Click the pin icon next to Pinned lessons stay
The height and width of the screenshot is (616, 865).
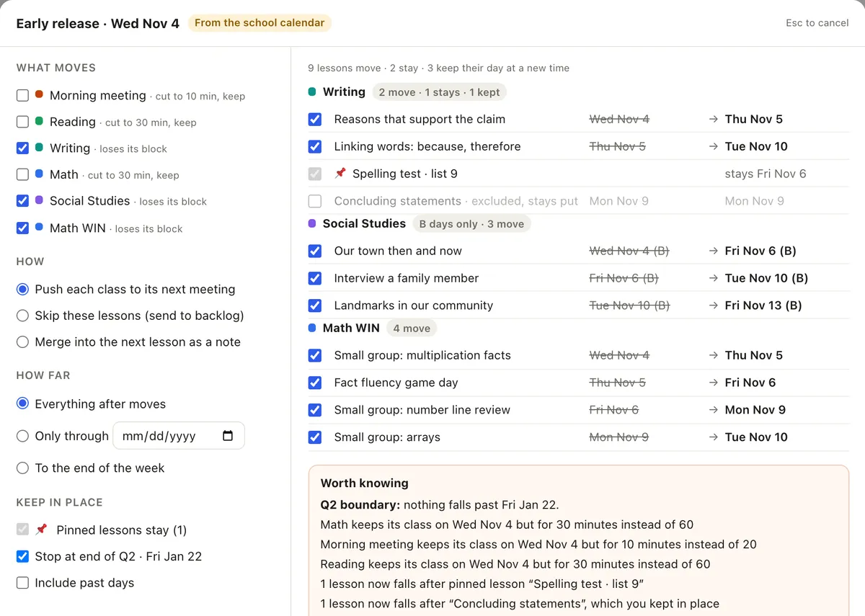coord(41,530)
